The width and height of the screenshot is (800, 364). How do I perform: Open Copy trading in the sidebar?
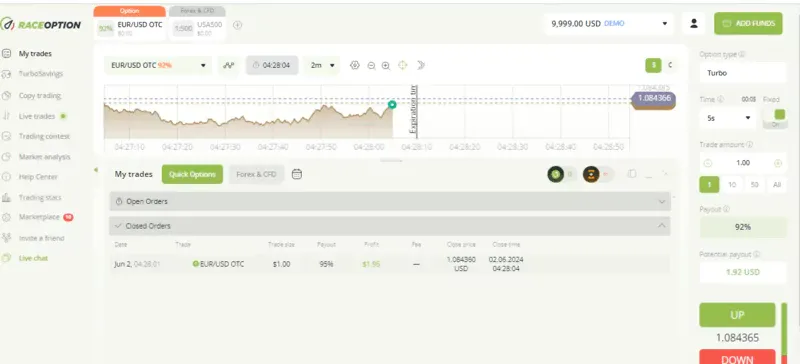pos(39,95)
